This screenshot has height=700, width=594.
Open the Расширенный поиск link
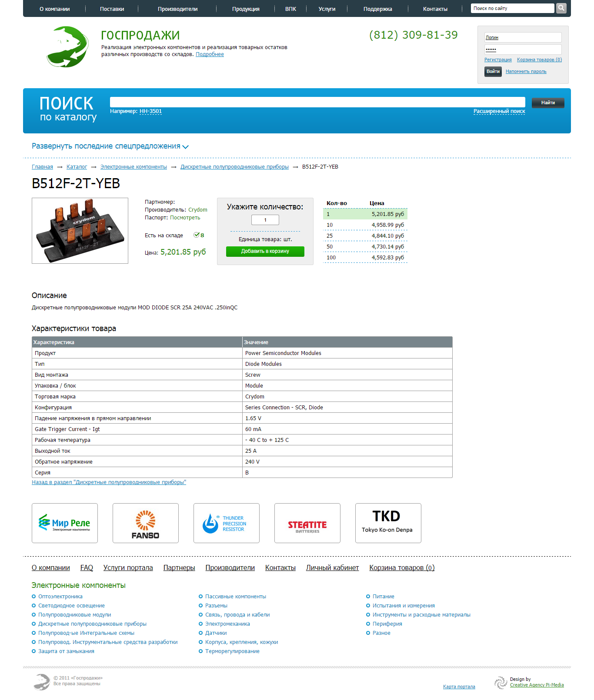coord(499,112)
